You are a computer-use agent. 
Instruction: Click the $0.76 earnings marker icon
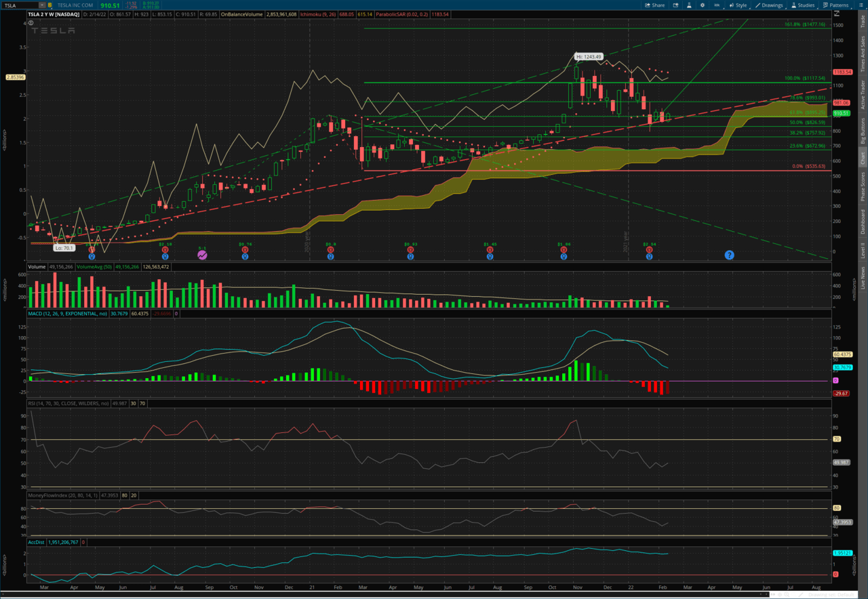click(x=245, y=249)
